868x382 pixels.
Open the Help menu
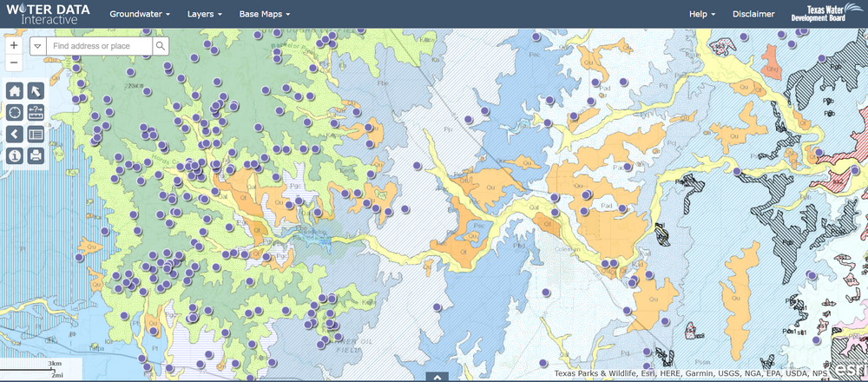click(x=701, y=14)
